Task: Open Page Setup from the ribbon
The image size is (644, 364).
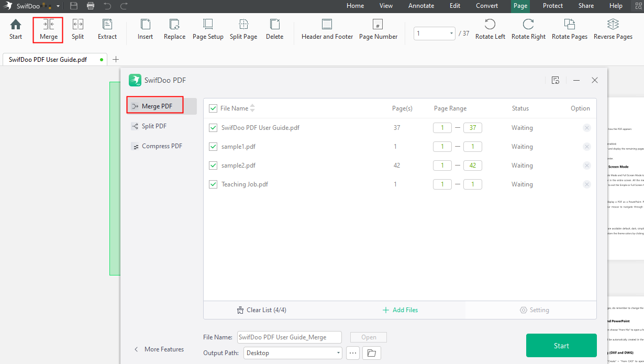Action: (x=208, y=29)
